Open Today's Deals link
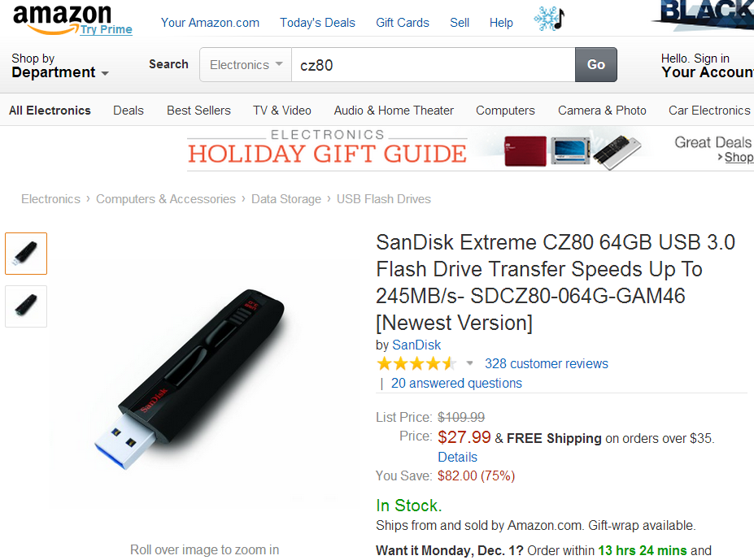Image resolution: width=754 pixels, height=560 pixels. click(317, 23)
